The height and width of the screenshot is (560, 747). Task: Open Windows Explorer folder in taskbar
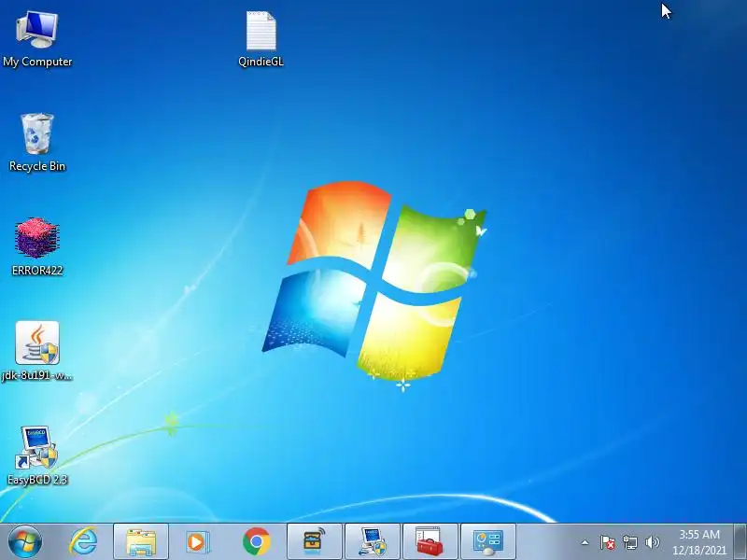[x=141, y=542]
